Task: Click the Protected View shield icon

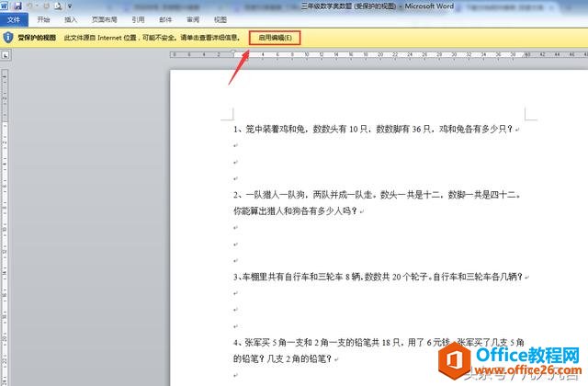Action: (8, 38)
